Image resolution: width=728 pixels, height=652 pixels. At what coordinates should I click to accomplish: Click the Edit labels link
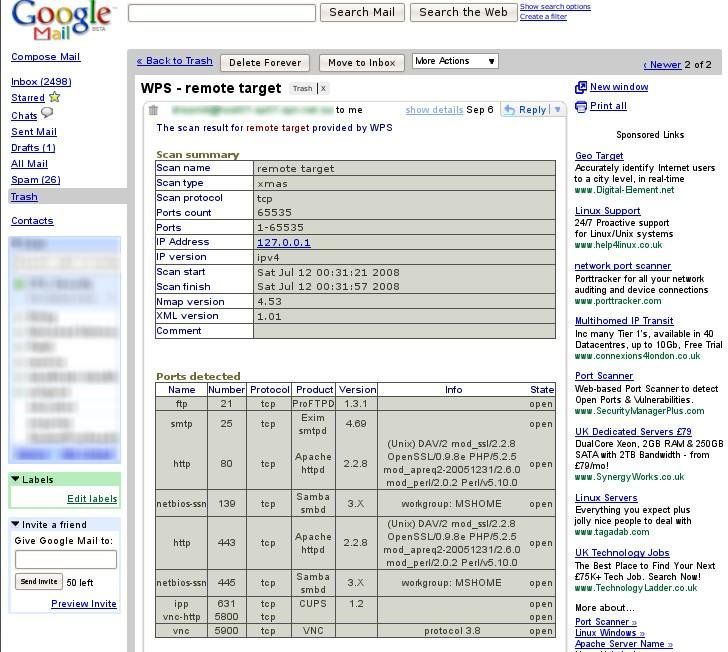pos(92,499)
